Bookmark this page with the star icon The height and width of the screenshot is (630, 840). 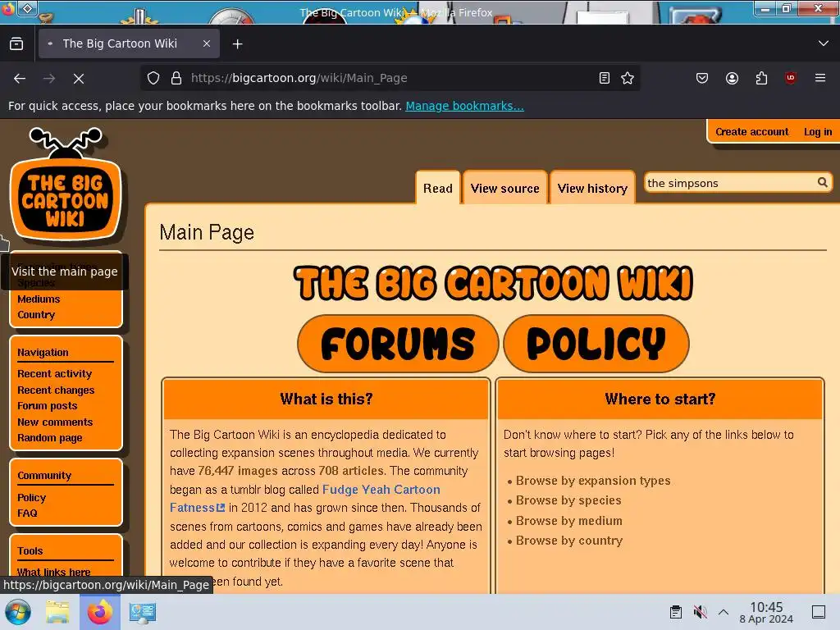(x=628, y=78)
